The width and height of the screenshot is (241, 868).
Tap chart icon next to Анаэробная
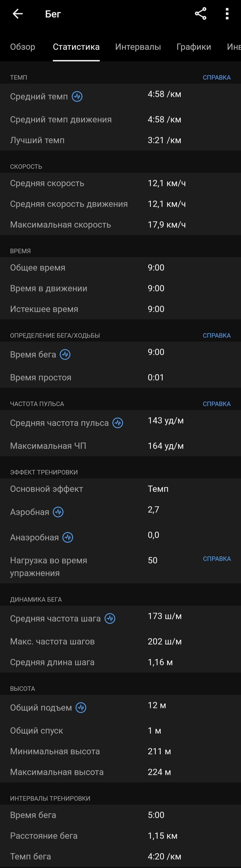pyautogui.click(x=68, y=537)
